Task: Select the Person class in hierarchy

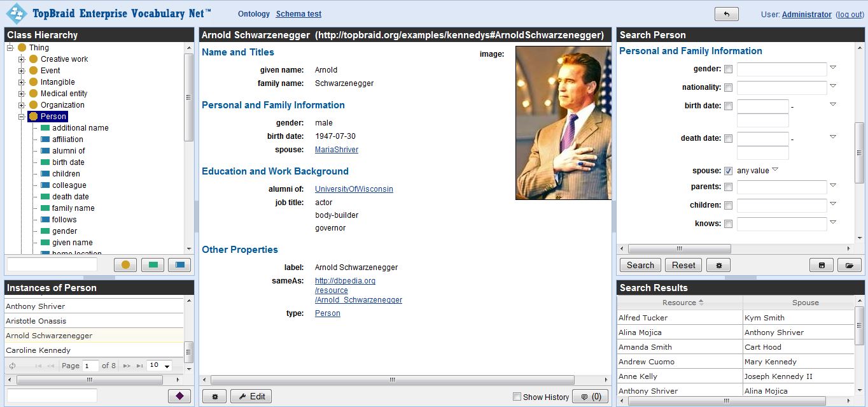Action: point(53,117)
